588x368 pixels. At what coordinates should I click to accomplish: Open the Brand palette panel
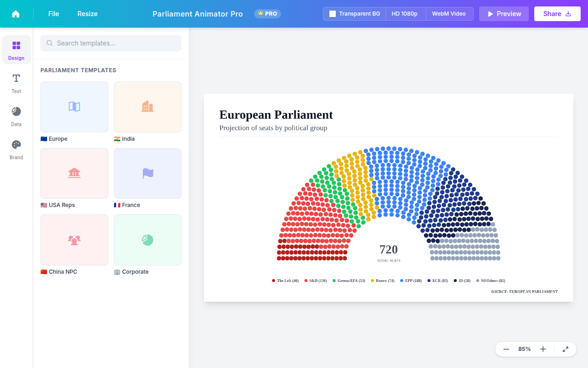(x=16, y=149)
